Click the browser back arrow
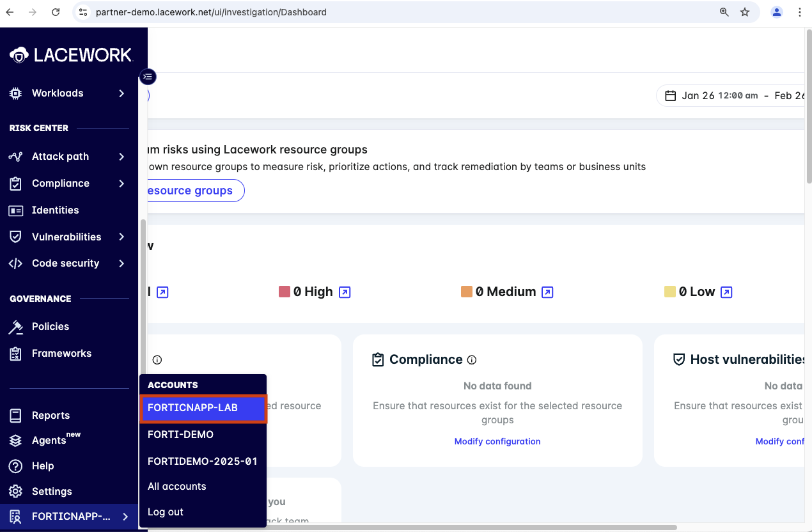Image resolution: width=812 pixels, height=532 pixels. click(x=10, y=12)
